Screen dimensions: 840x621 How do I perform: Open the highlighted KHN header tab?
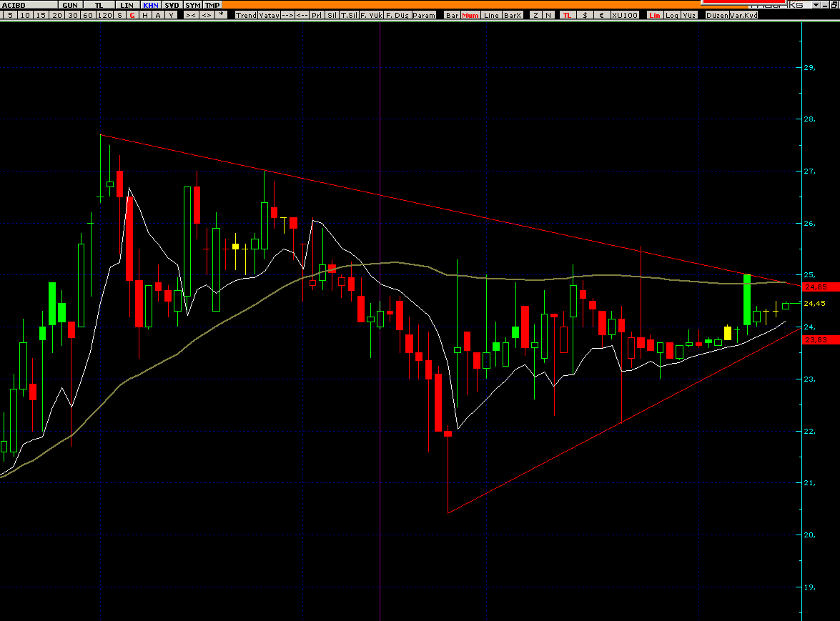[151, 5]
